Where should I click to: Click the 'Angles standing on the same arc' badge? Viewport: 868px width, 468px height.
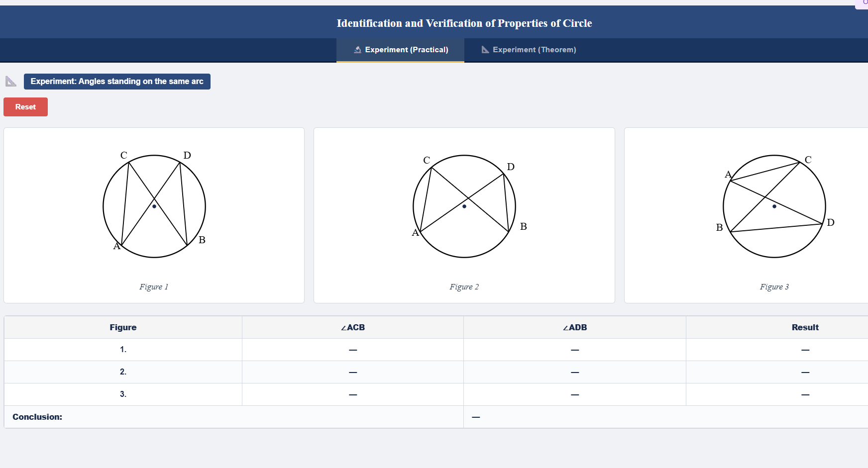click(117, 81)
